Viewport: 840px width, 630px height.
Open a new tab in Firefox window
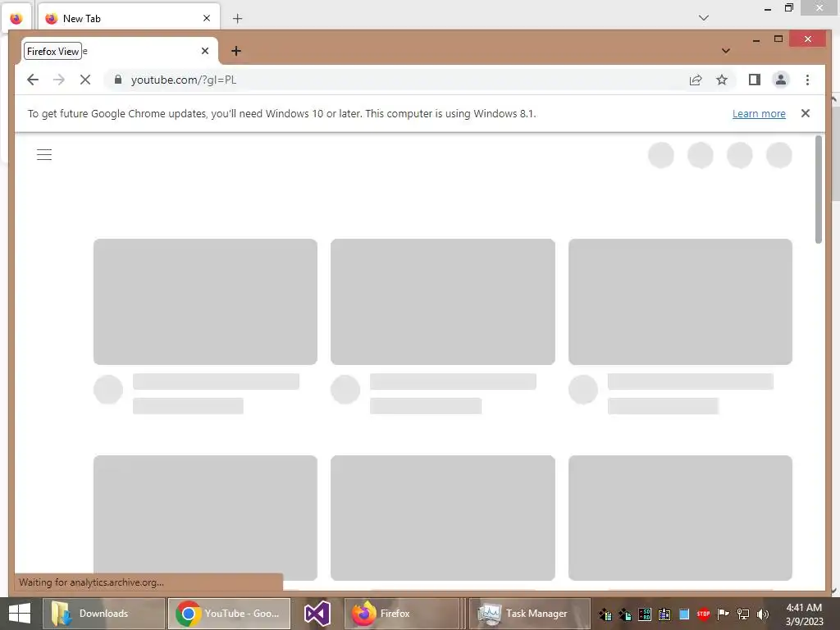(237, 18)
